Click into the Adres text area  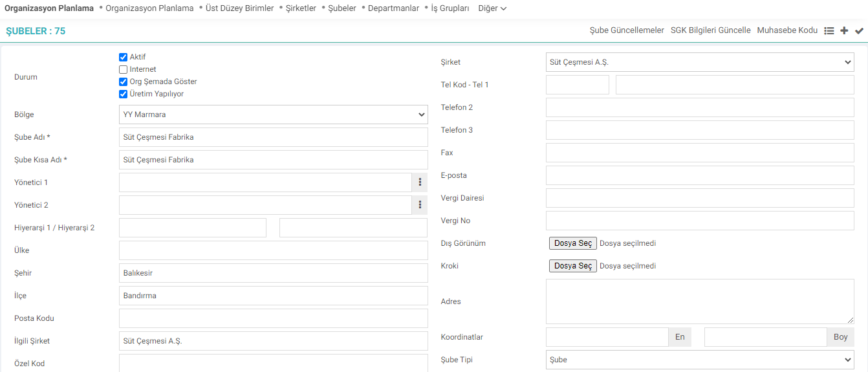700,301
